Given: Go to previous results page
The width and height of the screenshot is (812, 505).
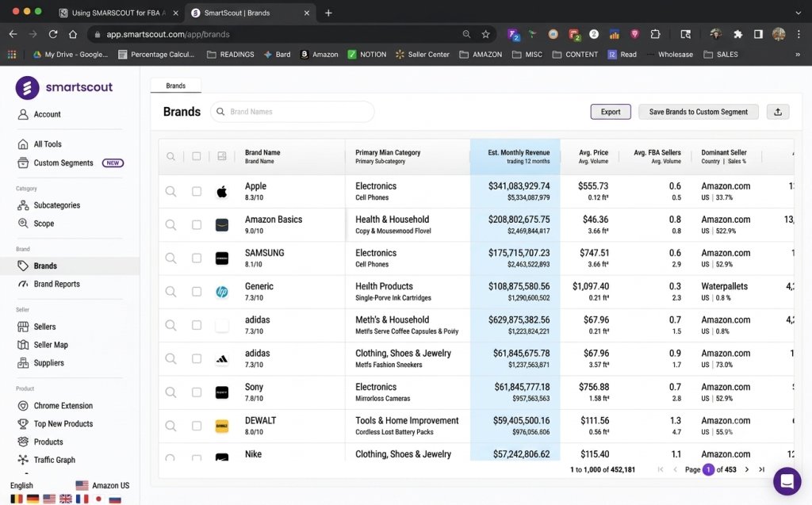Looking at the screenshot, I should click(676, 470).
